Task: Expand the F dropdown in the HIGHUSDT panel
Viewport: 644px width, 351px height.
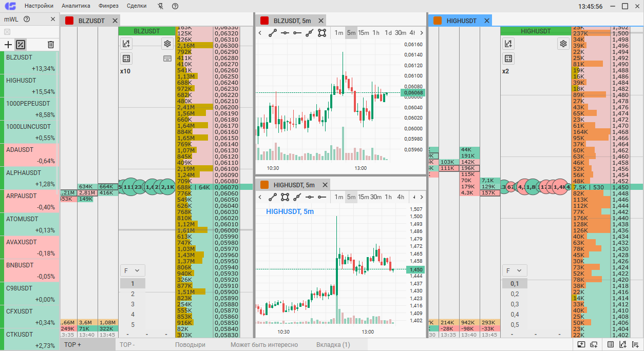Action: 514,270
